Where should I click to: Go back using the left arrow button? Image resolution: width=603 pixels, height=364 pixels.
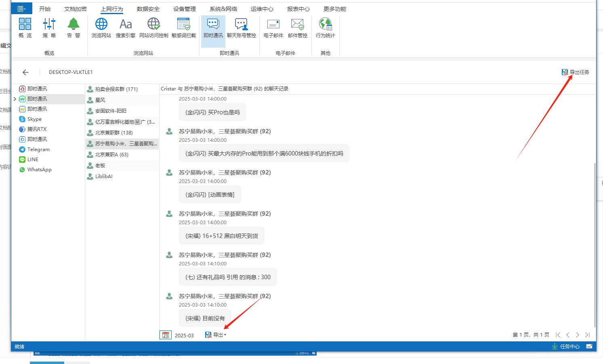pos(26,72)
